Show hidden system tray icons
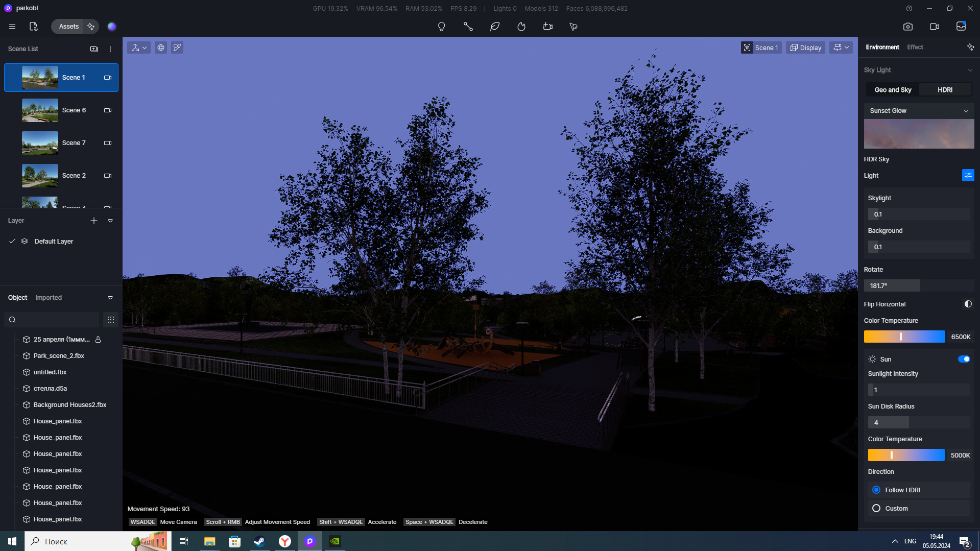 (x=895, y=541)
